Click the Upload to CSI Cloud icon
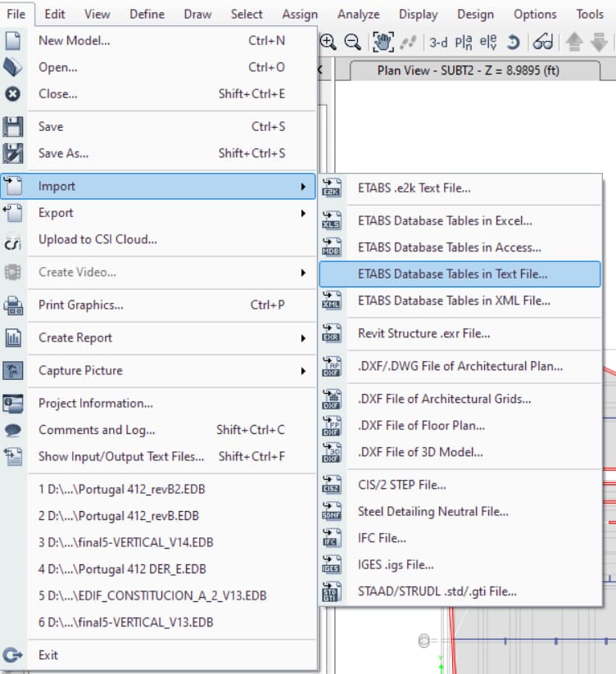This screenshot has width=616, height=674. click(x=13, y=240)
